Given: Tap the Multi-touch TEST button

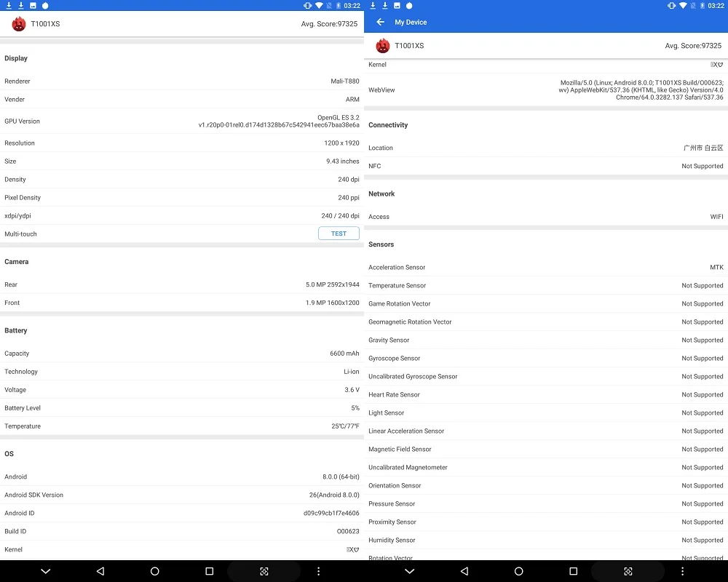Looking at the screenshot, I should pyautogui.click(x=339, y=234).
